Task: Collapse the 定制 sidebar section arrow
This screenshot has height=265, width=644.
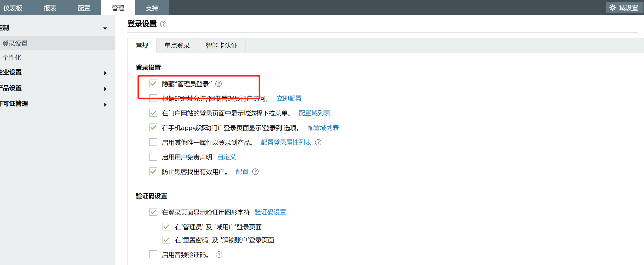Action: tap(105, 28)
